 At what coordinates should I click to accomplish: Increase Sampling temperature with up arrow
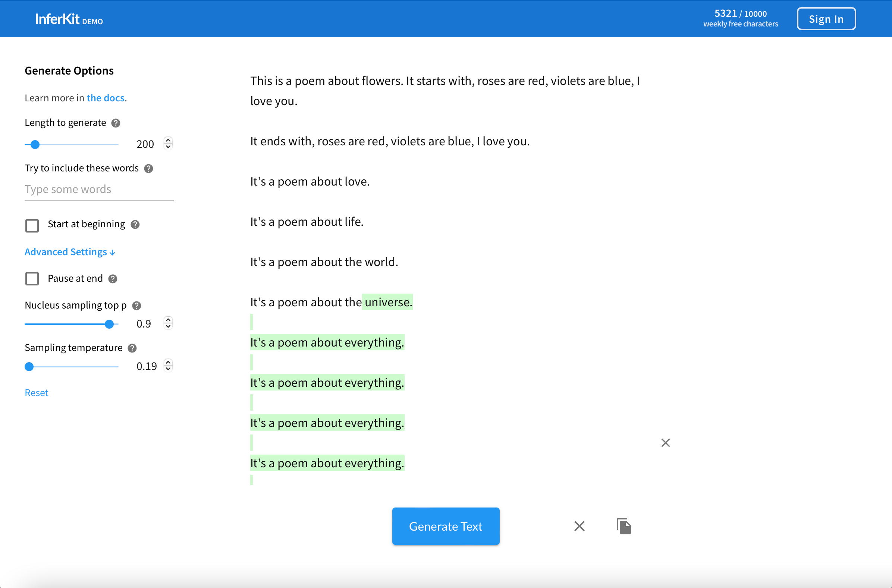(169, 362)
